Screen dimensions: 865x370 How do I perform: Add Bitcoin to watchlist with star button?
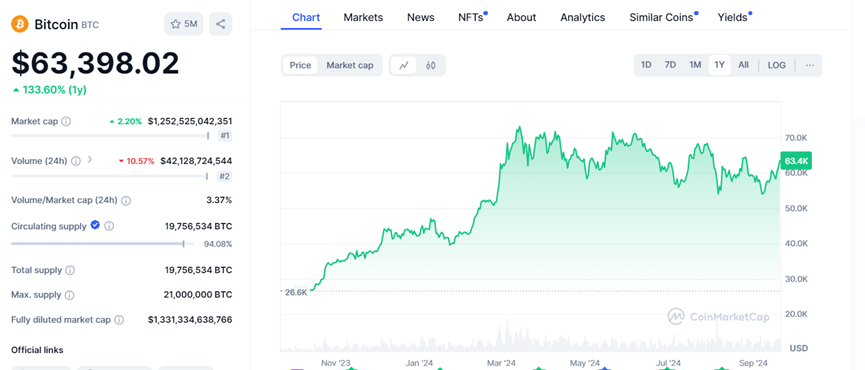pyautogui.click(x=184, y=24)
